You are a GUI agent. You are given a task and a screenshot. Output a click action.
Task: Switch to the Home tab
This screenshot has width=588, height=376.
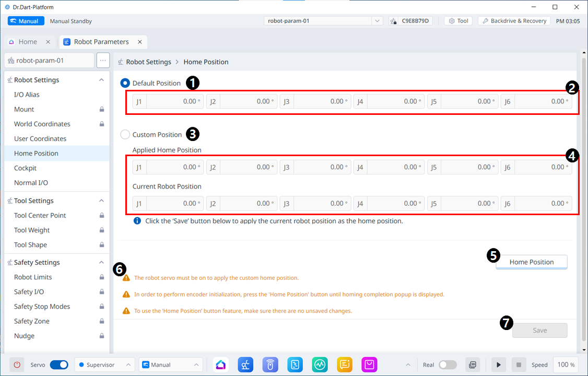[28, 42]
